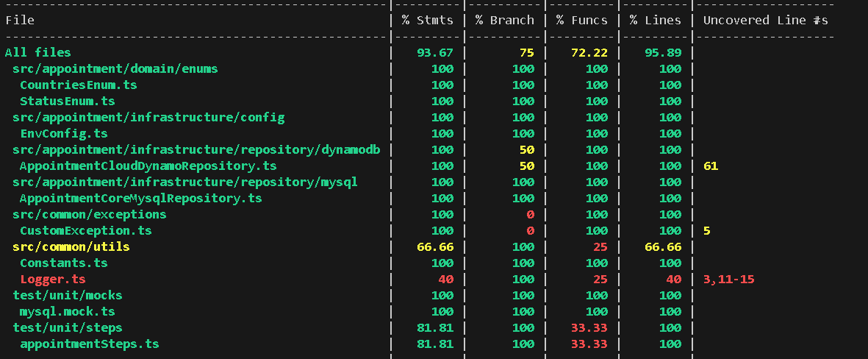This screenshot has width=868, height=359.
Task: Select the 33.33 funcs value for appointmentSteps.ts
Action: (x=589, y=344)
